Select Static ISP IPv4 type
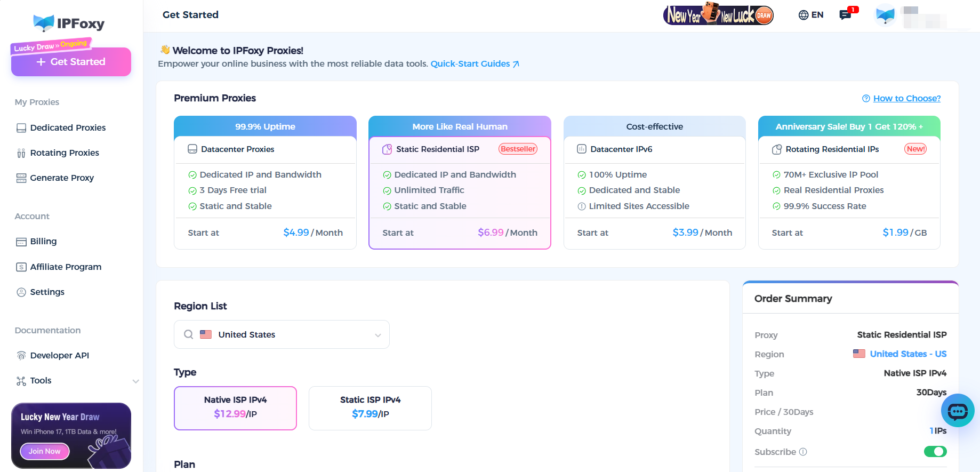980x472 pixels. pyautogui.click(x=370, y=408)
